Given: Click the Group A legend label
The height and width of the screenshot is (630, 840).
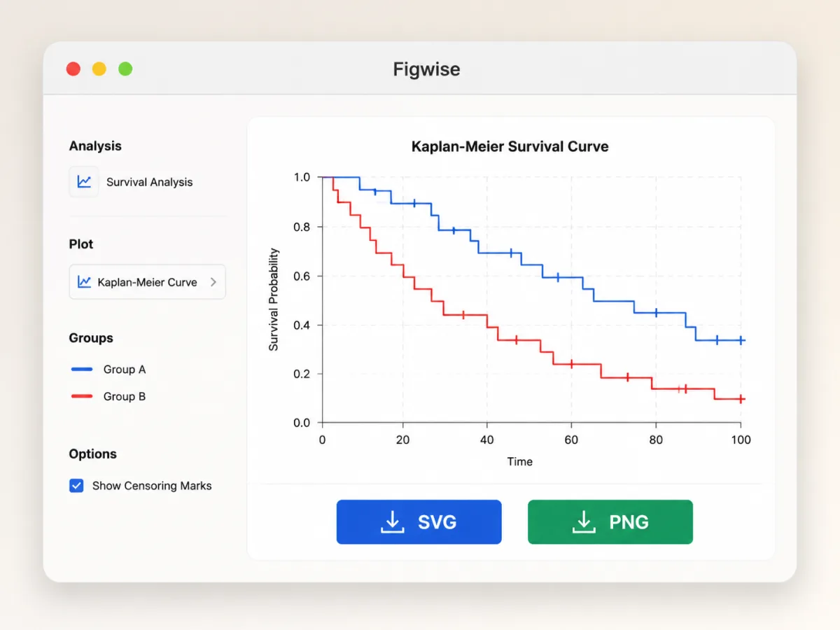Looking at the screenshot, I should pyautogui.click(x=125, y=370).
